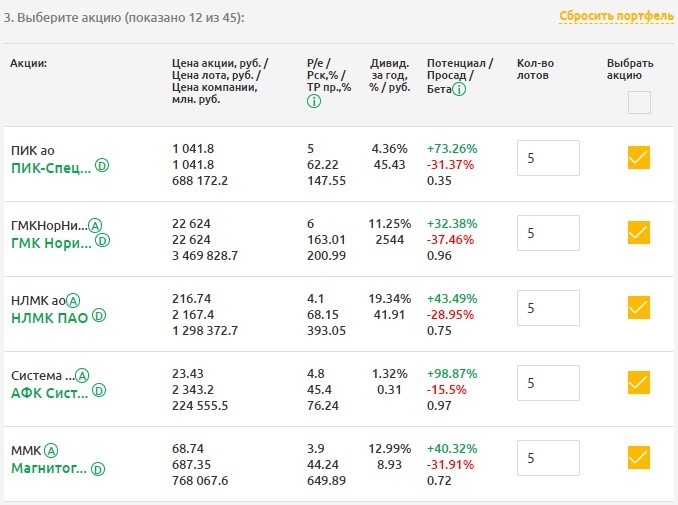Viewport: 678px width, 505px height.
Task: Toggle the select-all checkbox under Выбрать акцию
Action: pyautogui.click(x=639, y=102)
